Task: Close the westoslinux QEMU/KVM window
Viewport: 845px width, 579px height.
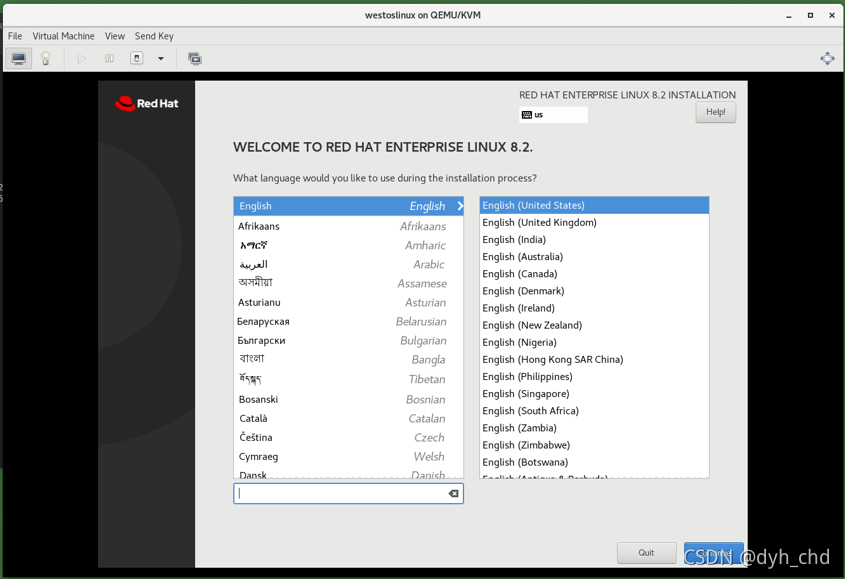Action: click(x=832, y=16)
